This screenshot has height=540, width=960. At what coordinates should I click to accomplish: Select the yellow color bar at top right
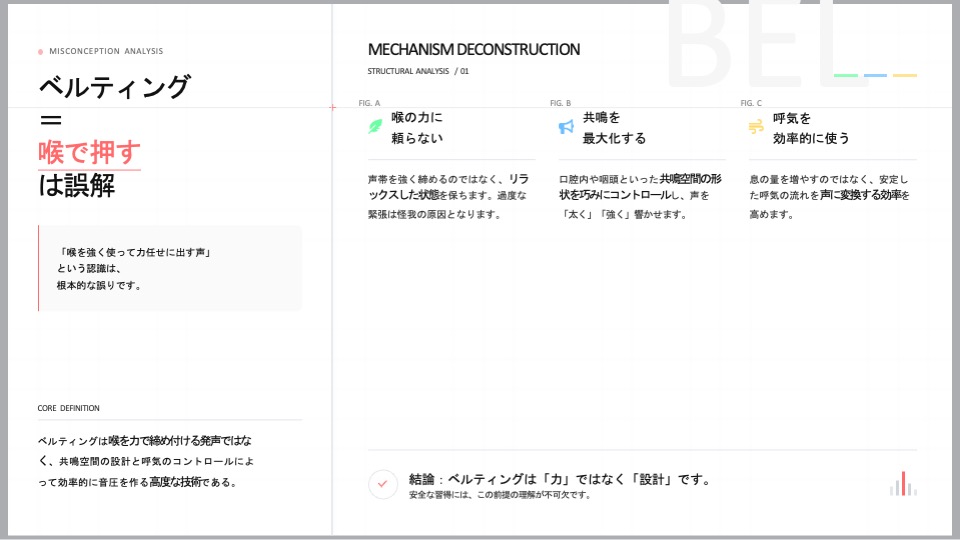coord(904,75)
